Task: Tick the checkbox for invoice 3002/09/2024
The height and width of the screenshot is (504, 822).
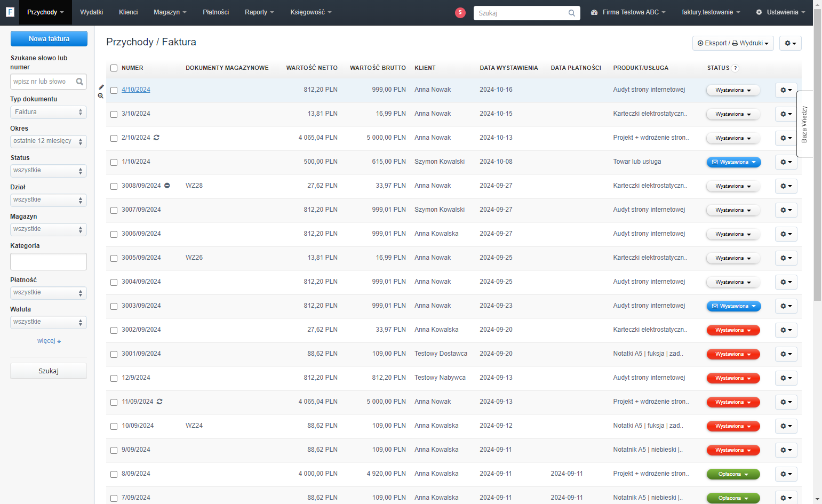Action: [x=114, y=330]
